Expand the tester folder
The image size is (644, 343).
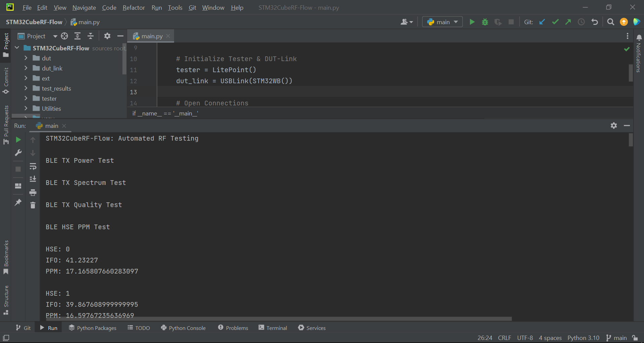pyautogui.click(x=26, y=98)
